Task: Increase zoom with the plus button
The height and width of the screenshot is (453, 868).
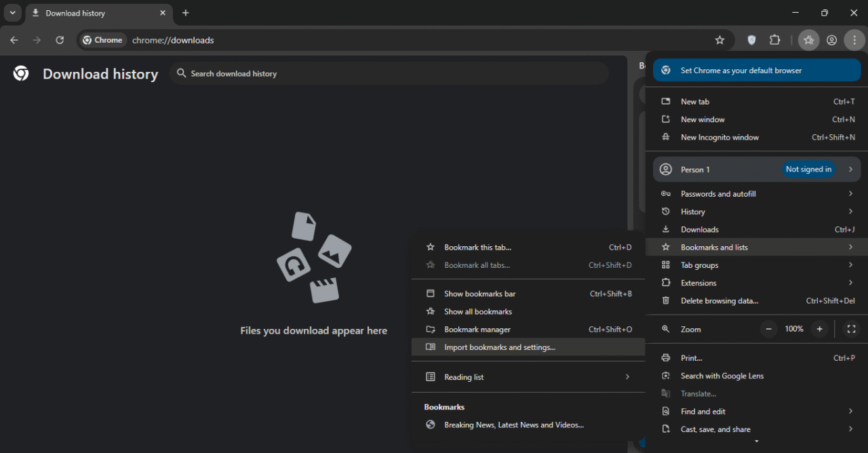Action: (819, 329)
